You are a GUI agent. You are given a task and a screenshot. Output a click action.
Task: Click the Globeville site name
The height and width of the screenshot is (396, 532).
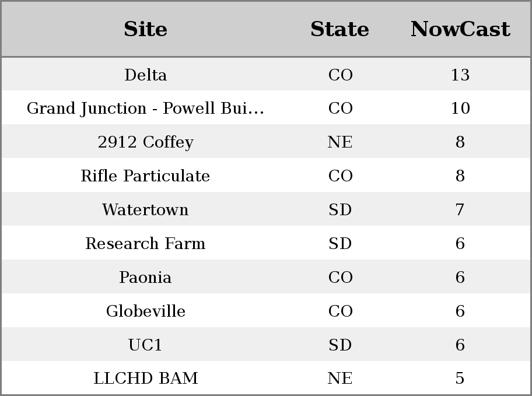pyautogui.click(x=145, y=311)
